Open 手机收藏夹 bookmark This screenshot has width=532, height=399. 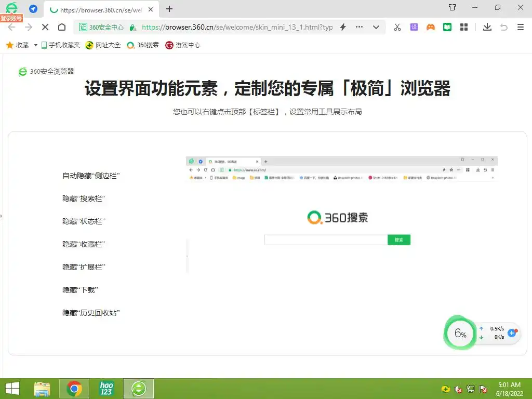click(x=61, y=45)
